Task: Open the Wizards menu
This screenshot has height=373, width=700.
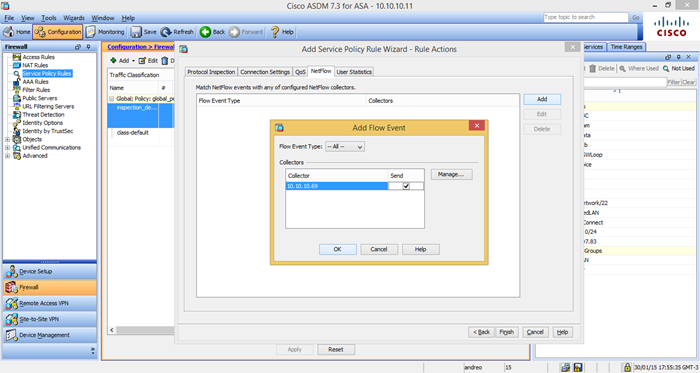Action: coord(74,18)
